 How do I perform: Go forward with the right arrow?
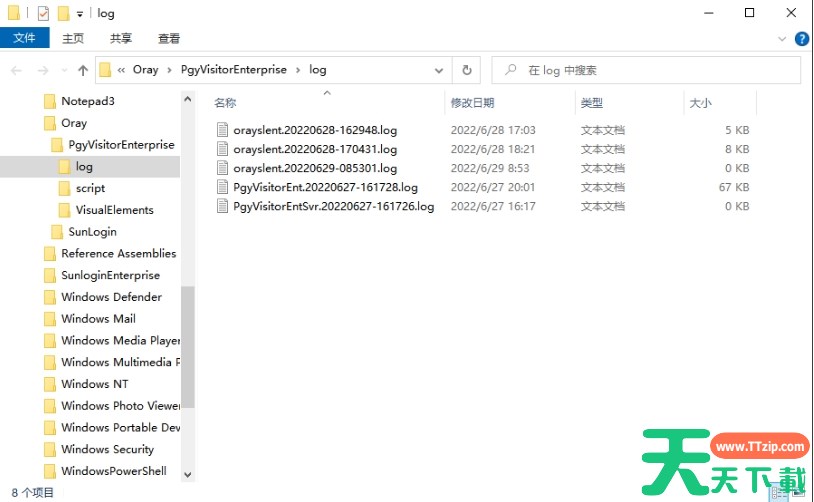[43, 70]
